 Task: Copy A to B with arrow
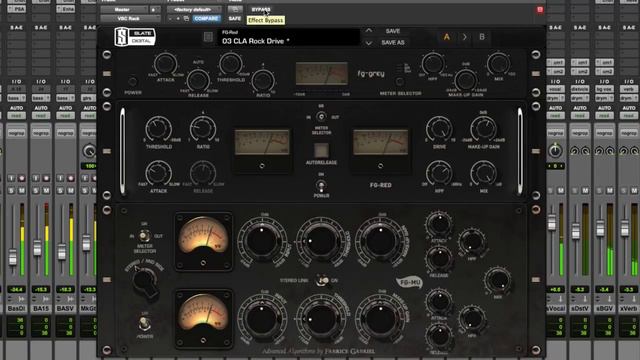pyautogui.click(x=464, y=37)
